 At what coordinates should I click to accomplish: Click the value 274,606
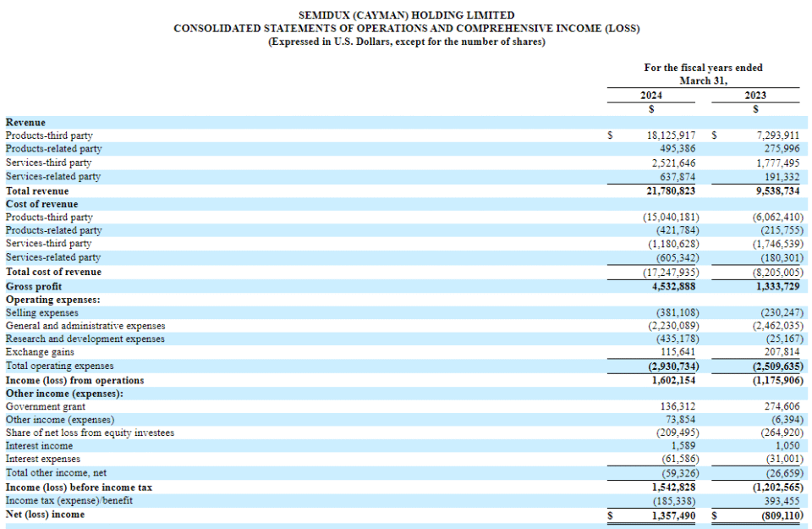pyautogui.click(x=782, y=407)
